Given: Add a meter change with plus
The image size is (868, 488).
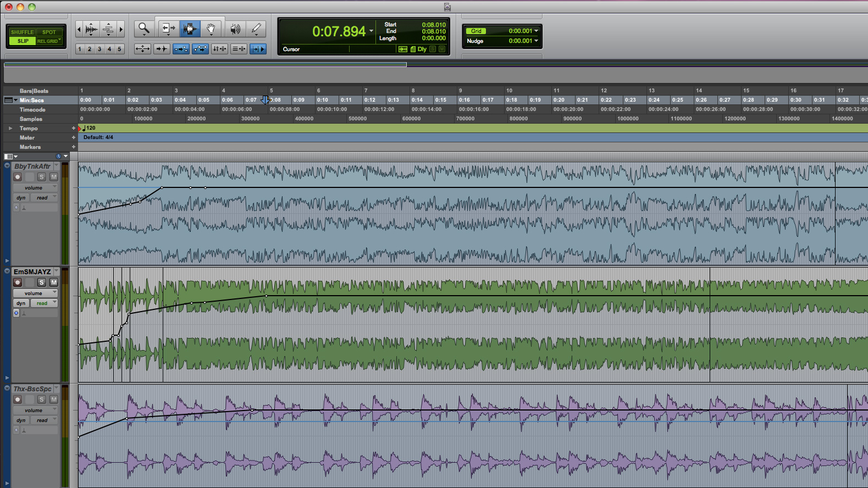Looking at the screenshot, I should click(74, 137).
